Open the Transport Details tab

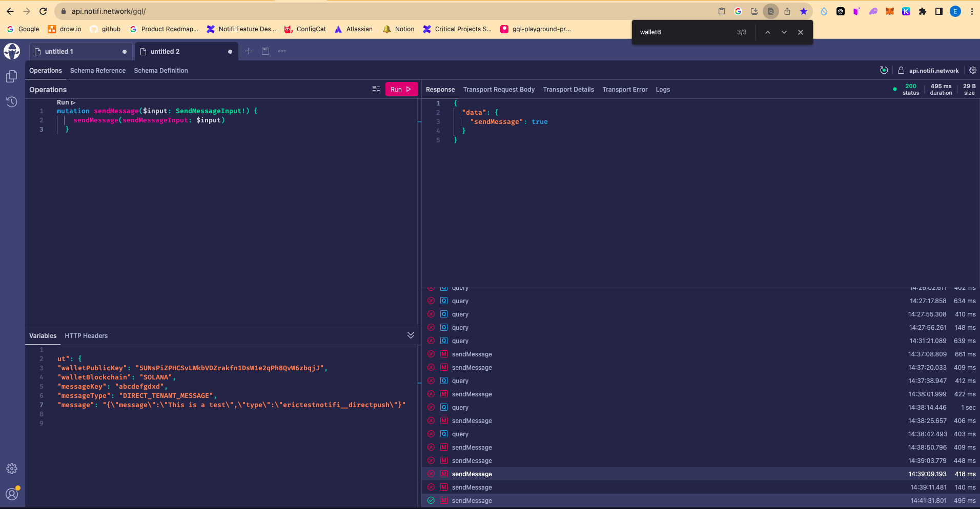tap(568, 90)
